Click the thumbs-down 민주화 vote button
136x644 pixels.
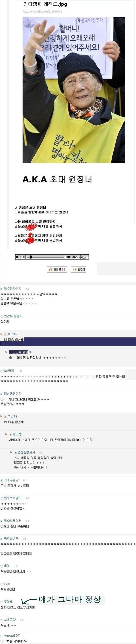[x=78, y=269]
